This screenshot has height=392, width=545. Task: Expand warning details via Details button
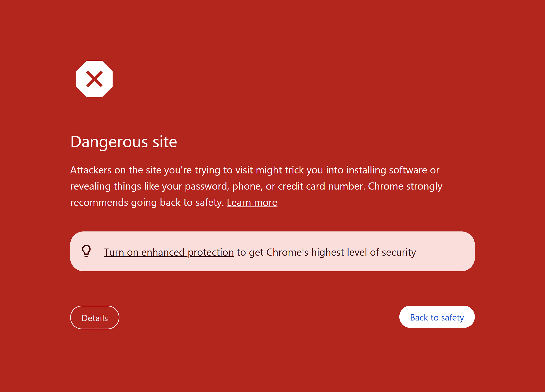tap(95, 317)
